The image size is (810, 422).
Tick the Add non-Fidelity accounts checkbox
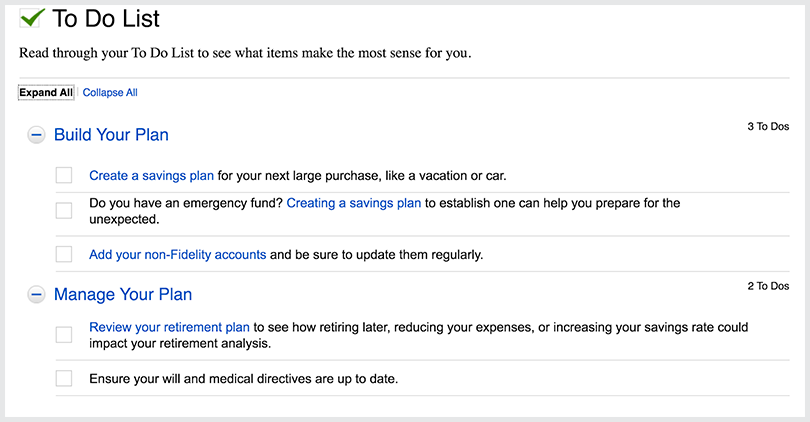pos(64,254)
